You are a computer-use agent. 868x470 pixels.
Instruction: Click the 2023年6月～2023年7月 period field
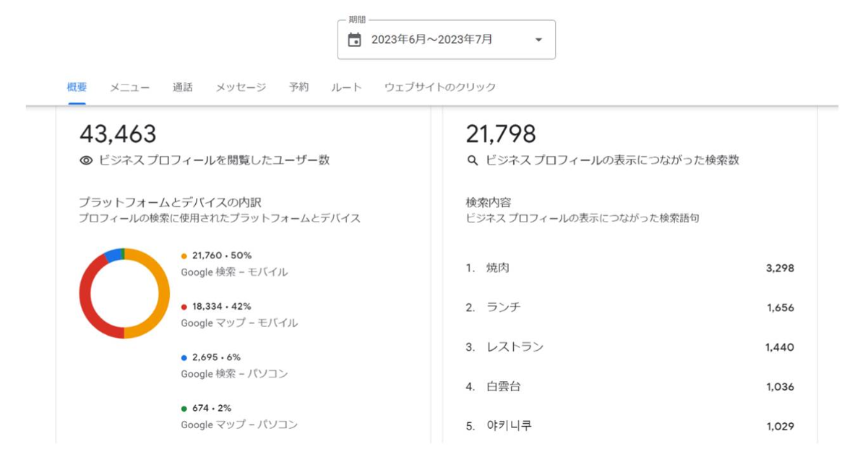pyautogui.click(x=431, y=40)
